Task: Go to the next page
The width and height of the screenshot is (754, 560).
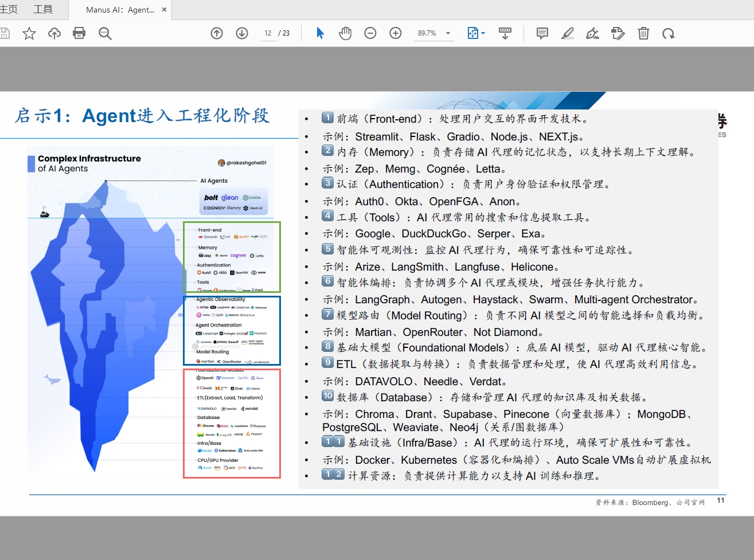Action: [242, 33]
